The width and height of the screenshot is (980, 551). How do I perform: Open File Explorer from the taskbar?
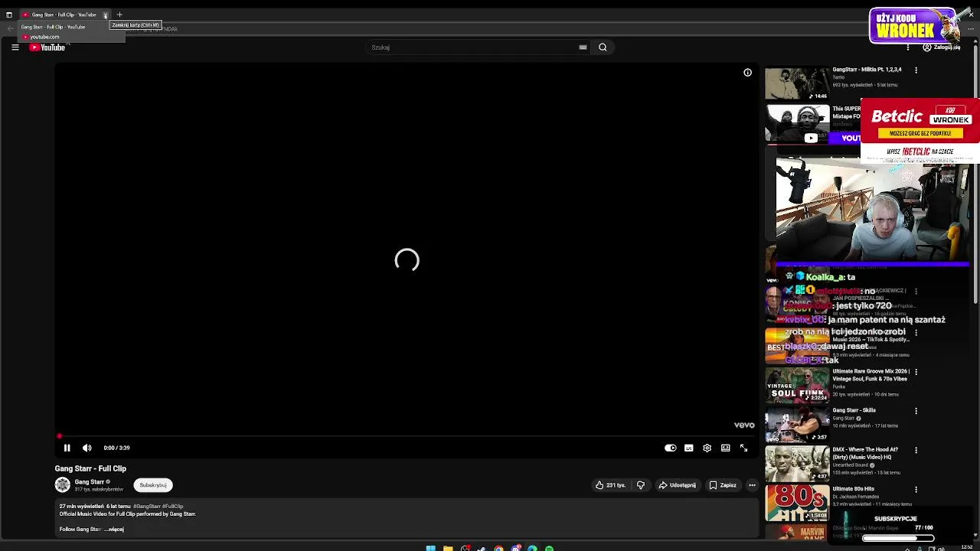[448, 548]
